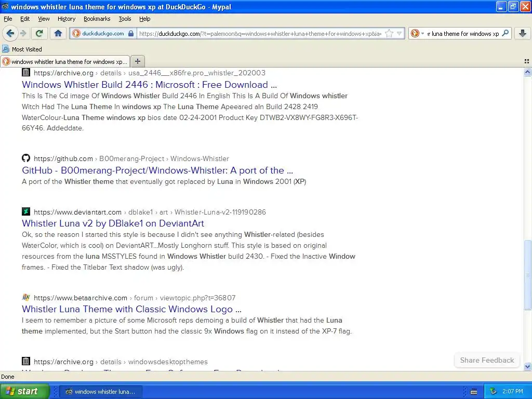Click the Done status bar text

[8, 377]
